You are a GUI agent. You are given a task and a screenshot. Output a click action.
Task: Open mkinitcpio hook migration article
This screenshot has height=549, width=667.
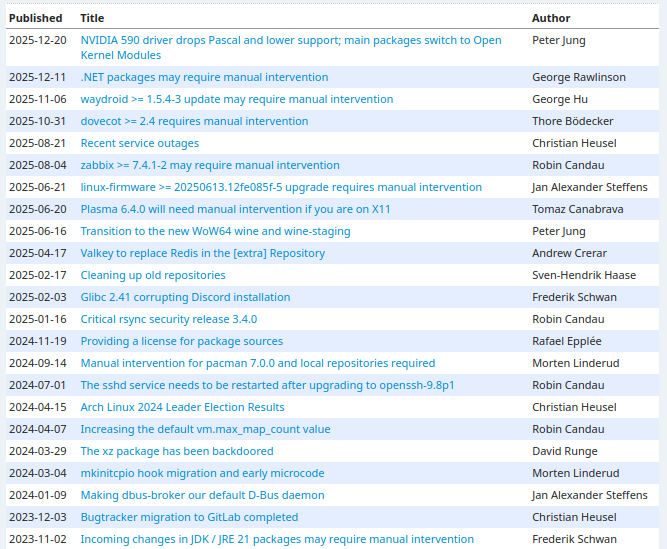click(x=202, y=473)
